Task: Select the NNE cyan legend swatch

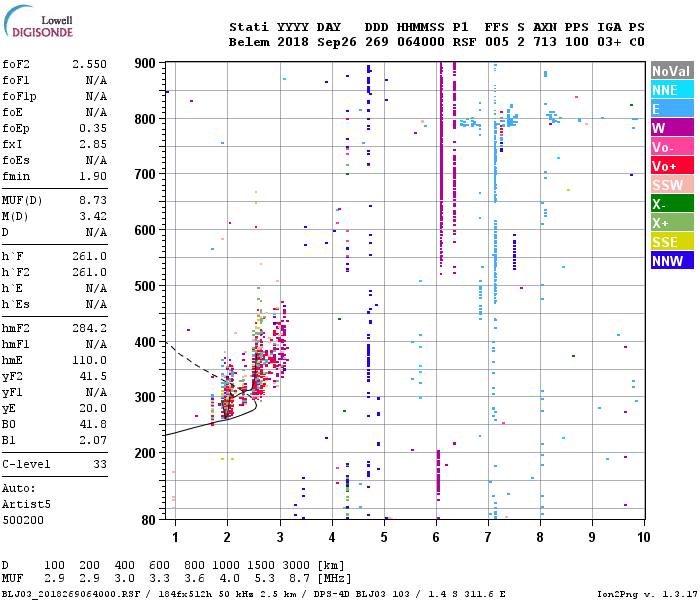Action: 672,90
